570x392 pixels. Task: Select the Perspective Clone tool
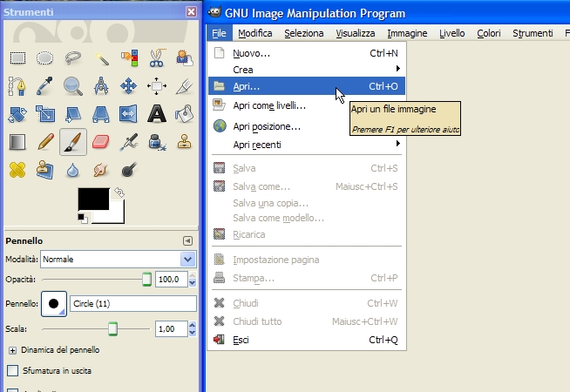click(45, 170)
